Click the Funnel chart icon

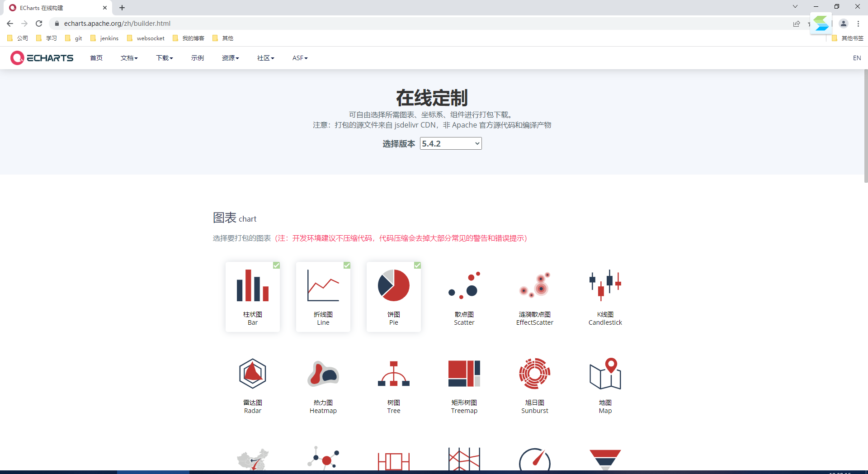point(605,460)
